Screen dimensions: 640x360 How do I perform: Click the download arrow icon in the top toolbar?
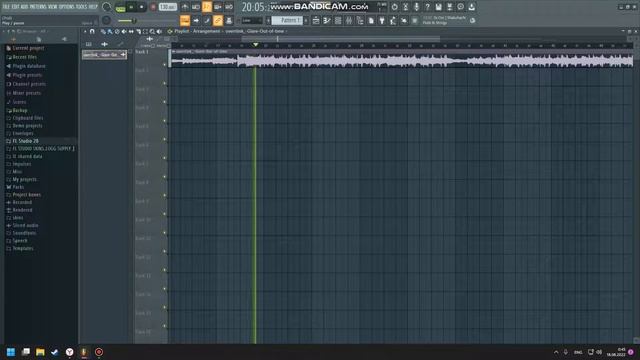coord(471,7)
